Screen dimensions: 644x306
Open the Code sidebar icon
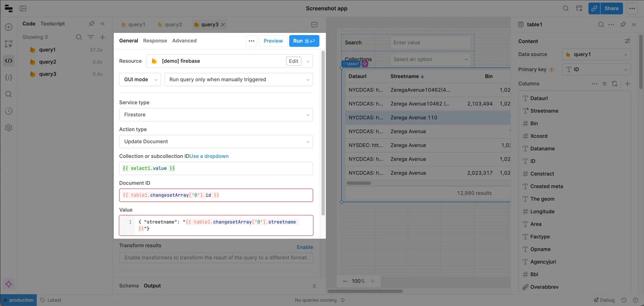[x=9, y=61]
